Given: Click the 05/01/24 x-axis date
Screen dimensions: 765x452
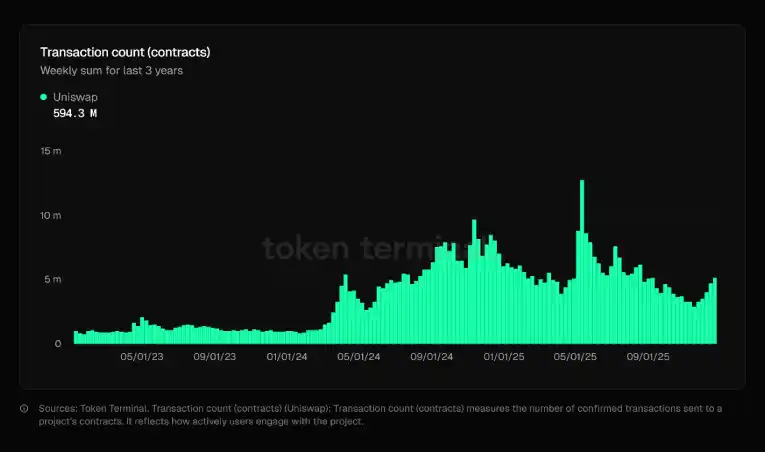Looking at the screenshot, I should tap(359, 357).
